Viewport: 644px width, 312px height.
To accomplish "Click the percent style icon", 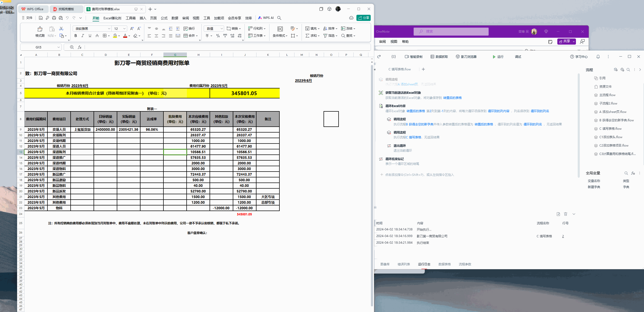I will 218,36.
